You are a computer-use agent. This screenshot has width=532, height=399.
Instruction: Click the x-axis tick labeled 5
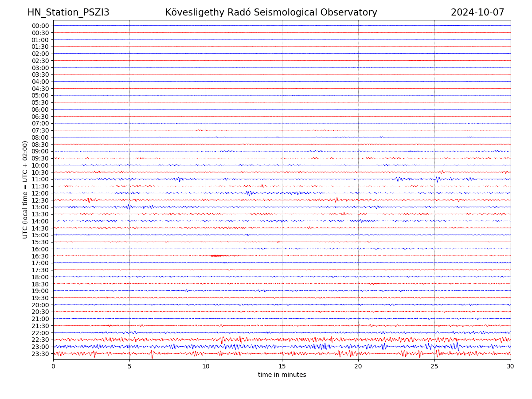coord(129,367)
